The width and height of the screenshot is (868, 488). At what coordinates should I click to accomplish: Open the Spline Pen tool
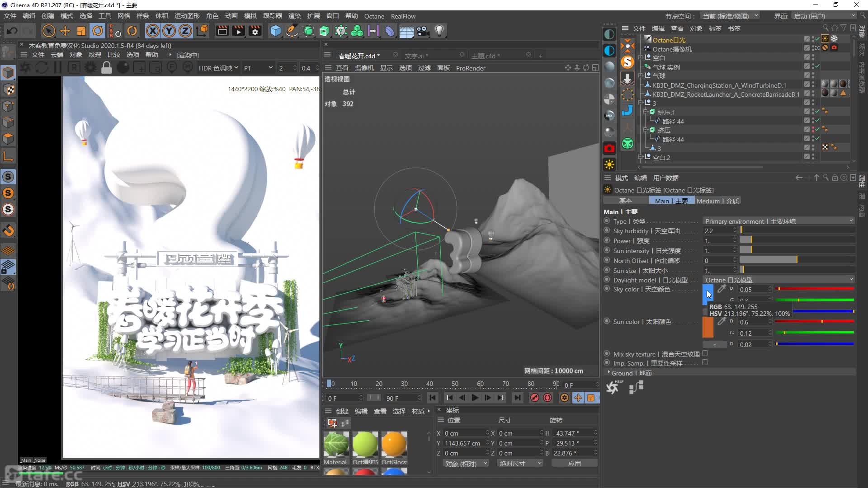292,31
